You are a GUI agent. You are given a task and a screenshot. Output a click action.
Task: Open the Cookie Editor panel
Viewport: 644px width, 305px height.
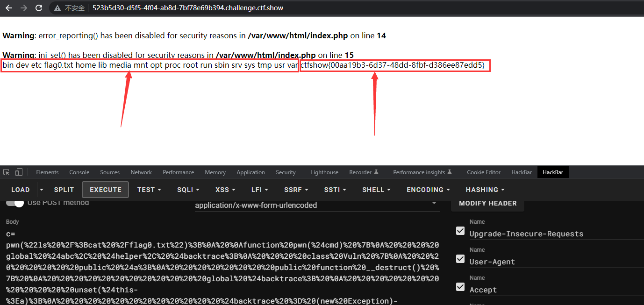483,172
